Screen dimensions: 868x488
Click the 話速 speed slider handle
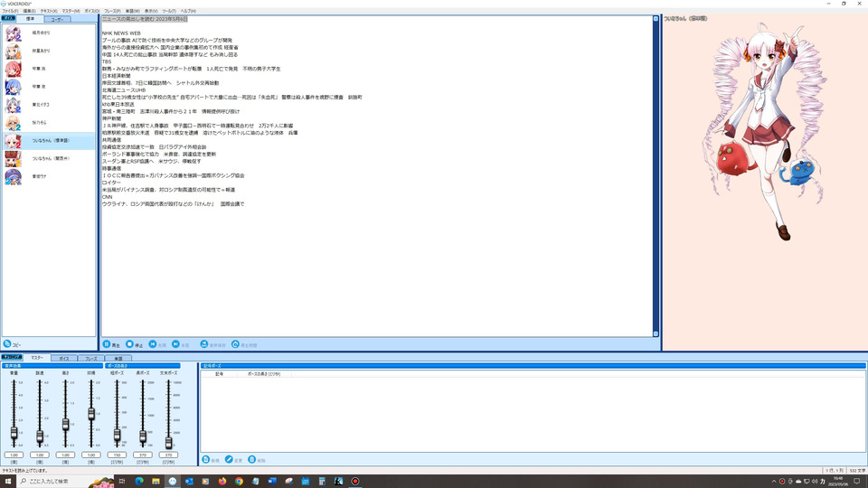coord(40,436)
